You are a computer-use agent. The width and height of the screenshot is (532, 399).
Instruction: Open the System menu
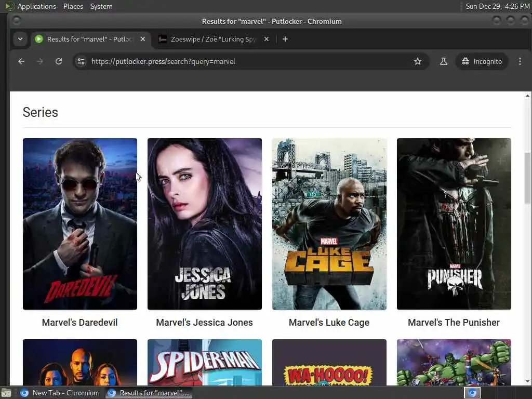(x=101, y=6)
